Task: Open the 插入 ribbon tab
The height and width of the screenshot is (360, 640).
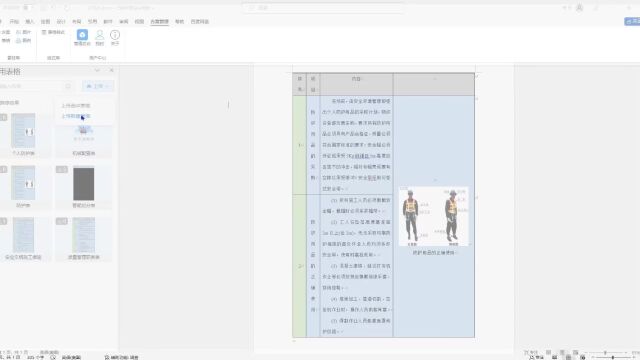Action: 30,22
